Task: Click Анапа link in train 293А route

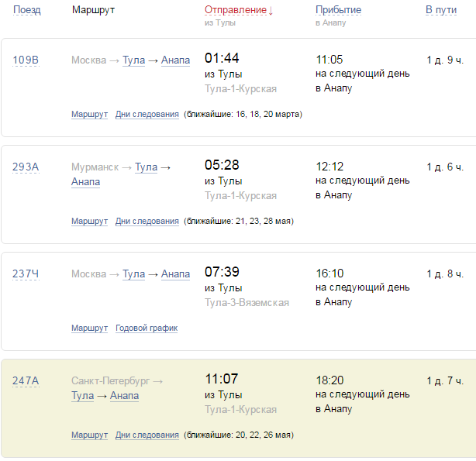Action: pos(85,182)
